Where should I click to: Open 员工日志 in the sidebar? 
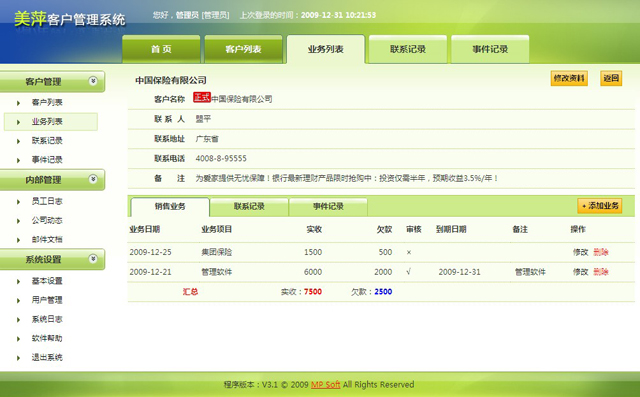(x=47, y=201)
